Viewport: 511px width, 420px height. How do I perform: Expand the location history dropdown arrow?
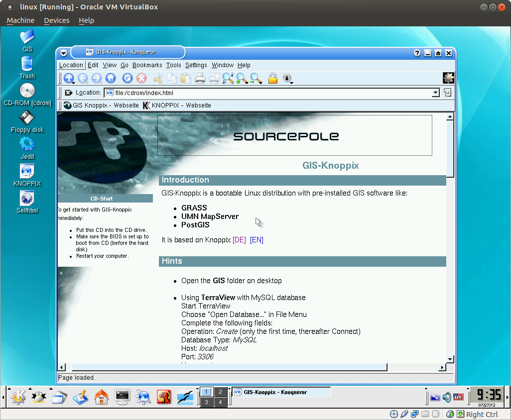[x=436, y=93]
